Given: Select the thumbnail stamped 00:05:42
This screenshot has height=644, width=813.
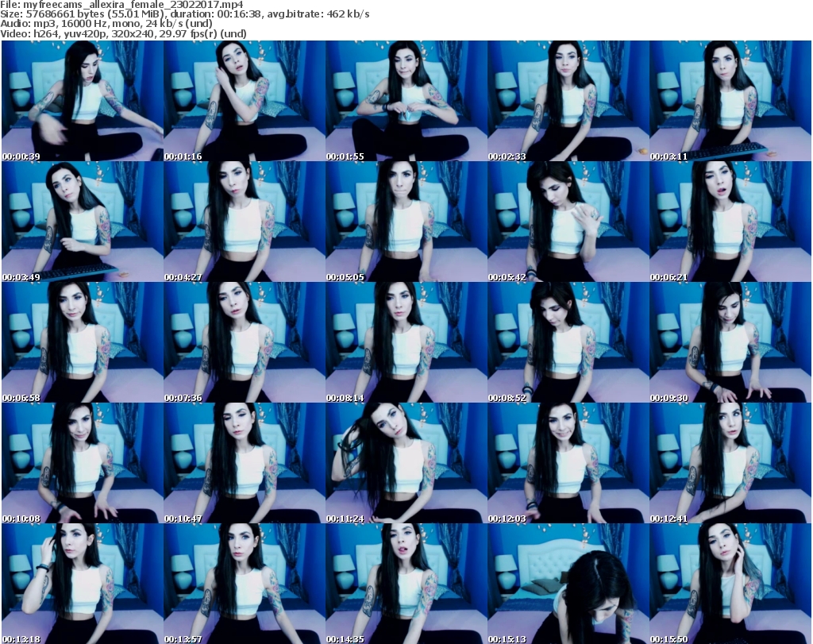Looking at the screenshot, I should pyautogui.click(x=568, y=222).
